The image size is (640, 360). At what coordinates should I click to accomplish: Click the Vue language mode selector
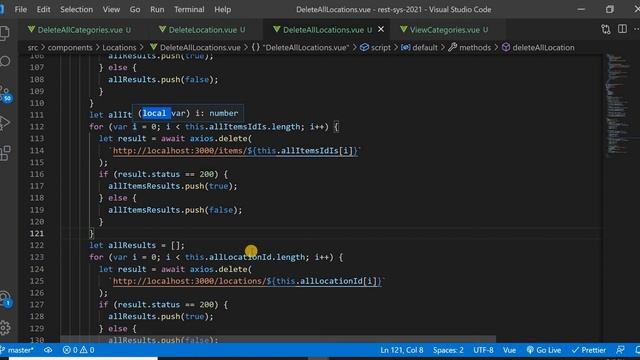509,350
